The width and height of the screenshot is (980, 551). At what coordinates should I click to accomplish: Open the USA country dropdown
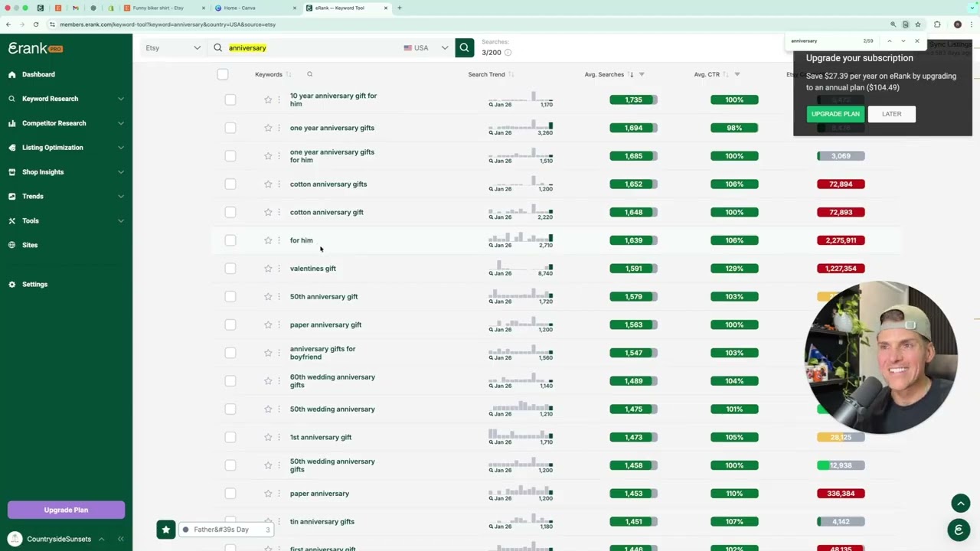tap(426, 47)
